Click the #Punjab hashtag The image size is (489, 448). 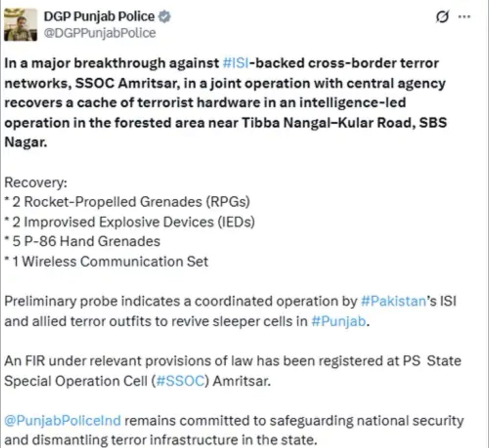coord(339,321)
